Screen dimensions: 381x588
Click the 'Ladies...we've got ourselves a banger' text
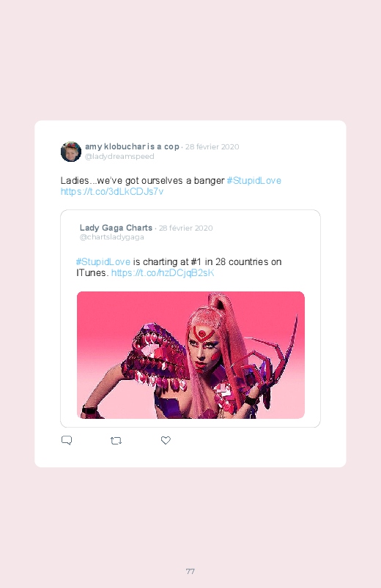pos(143,180)
